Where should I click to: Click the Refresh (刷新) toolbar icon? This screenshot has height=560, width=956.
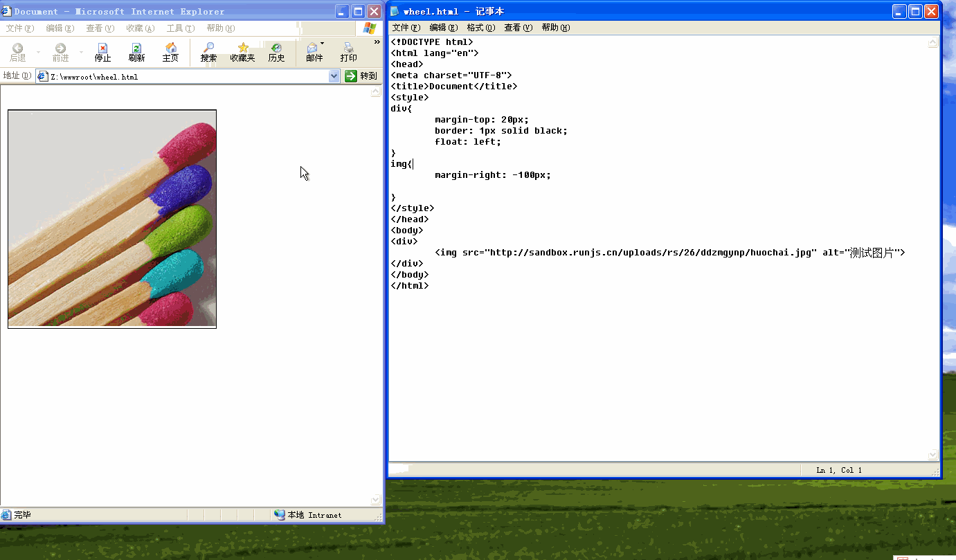point(136,48)
